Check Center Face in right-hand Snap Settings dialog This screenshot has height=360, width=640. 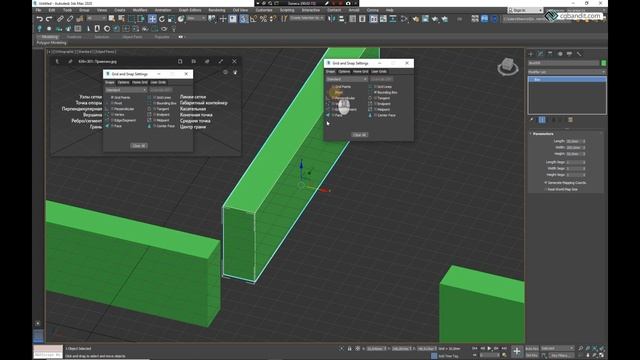[376, 115]
